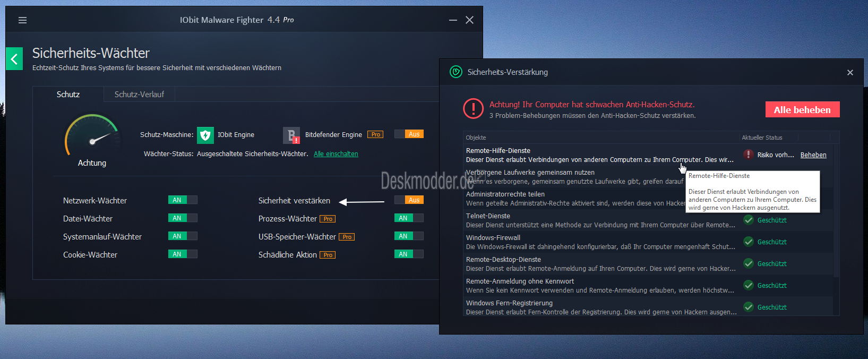Click the Sicherheits-Verstärkung dialog logo icon
The width and height of the screenshot is (868, 359).
click(456, 72)
